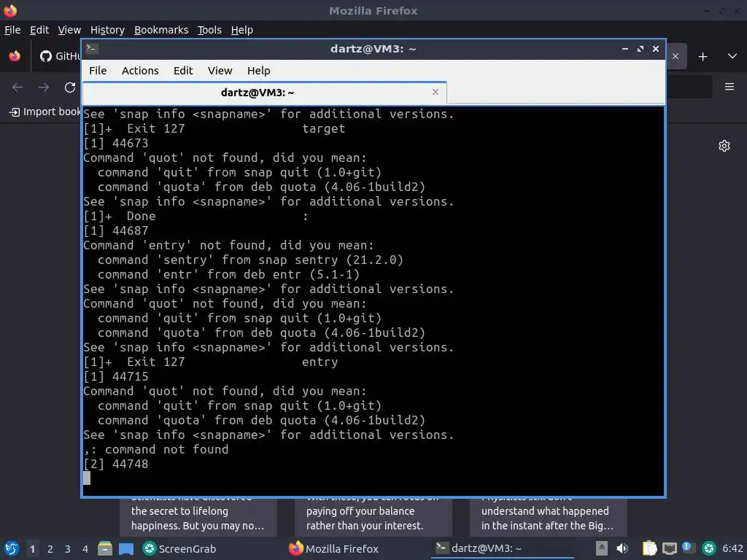Open Firefox Edit menu
The height and width of the screenshot is (560, 747).
pyautogui.click(x=39, y=30)
